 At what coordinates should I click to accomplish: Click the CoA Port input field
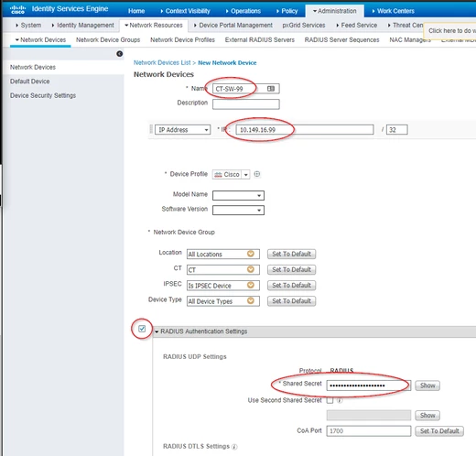(x=369, y=431)
